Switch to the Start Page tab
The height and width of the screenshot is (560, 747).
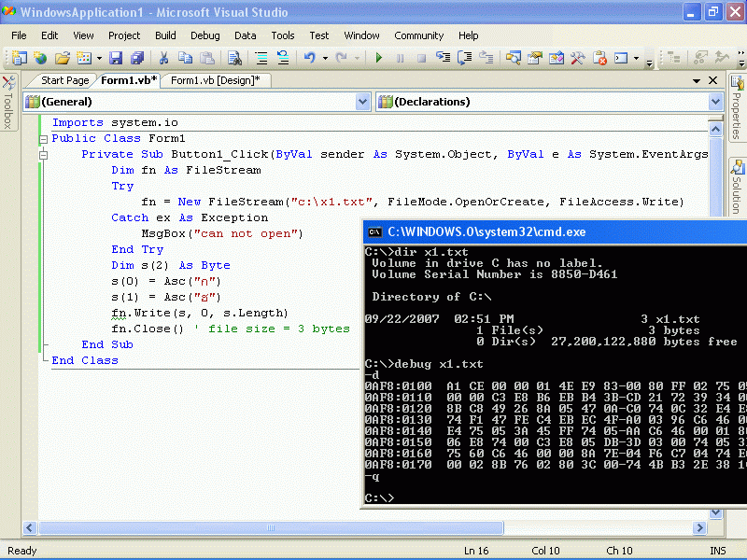64,80
